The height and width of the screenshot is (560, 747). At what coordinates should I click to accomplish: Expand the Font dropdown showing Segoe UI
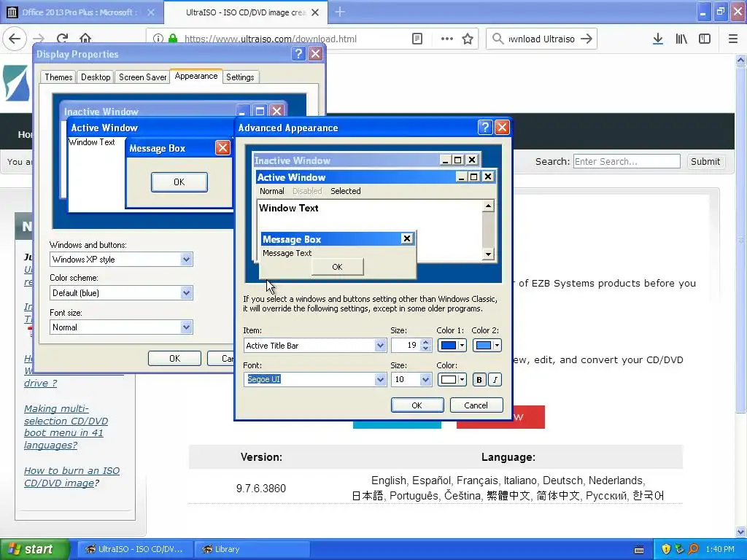[379, 379]
